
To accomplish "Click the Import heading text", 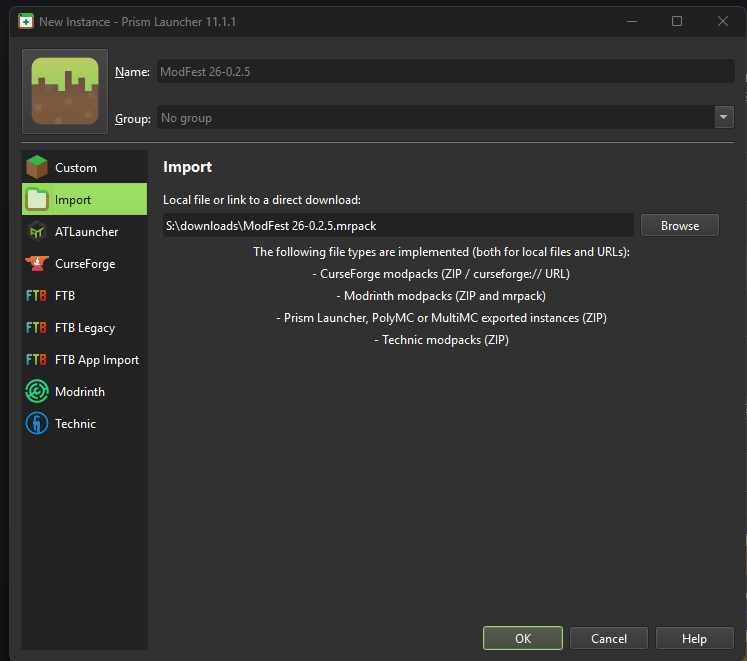I will [x=187, y=167].
